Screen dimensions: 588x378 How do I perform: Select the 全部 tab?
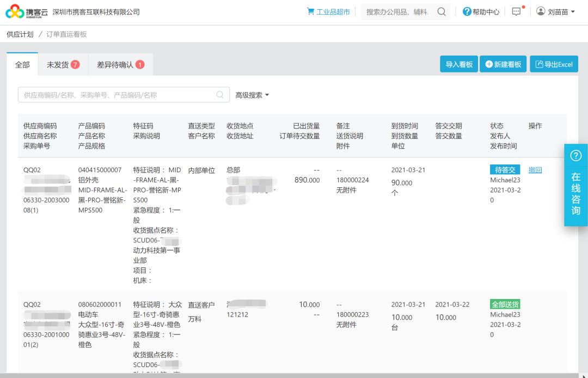22,64
